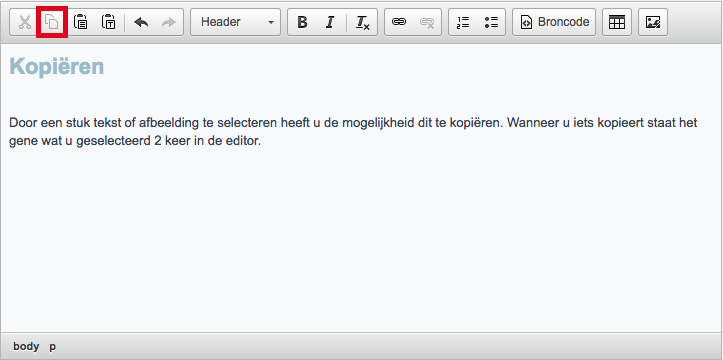Click the Insert Image icon

pos(653,22)
